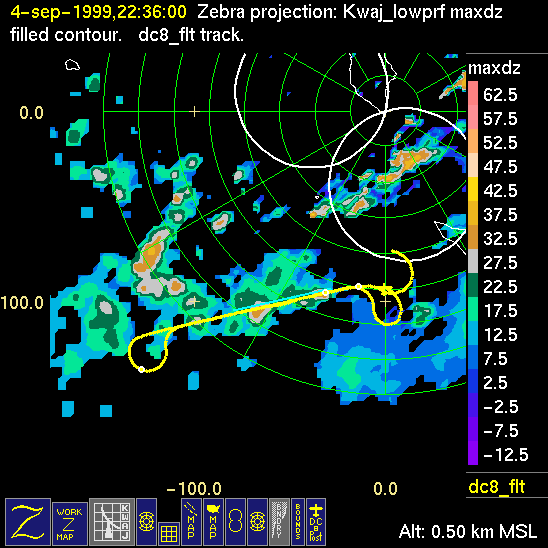Toggle the BOUNDS overlay icon
The height and width of the screenshot is (548, 548).
298,521
